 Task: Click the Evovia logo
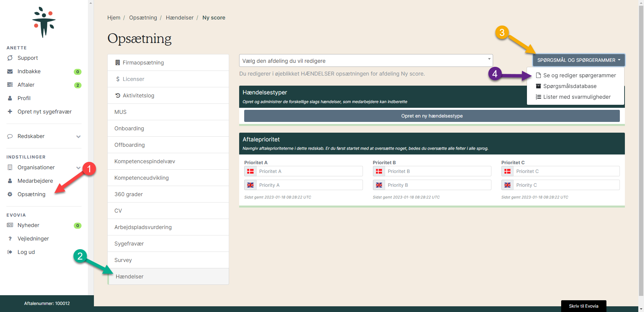point(44,22)
